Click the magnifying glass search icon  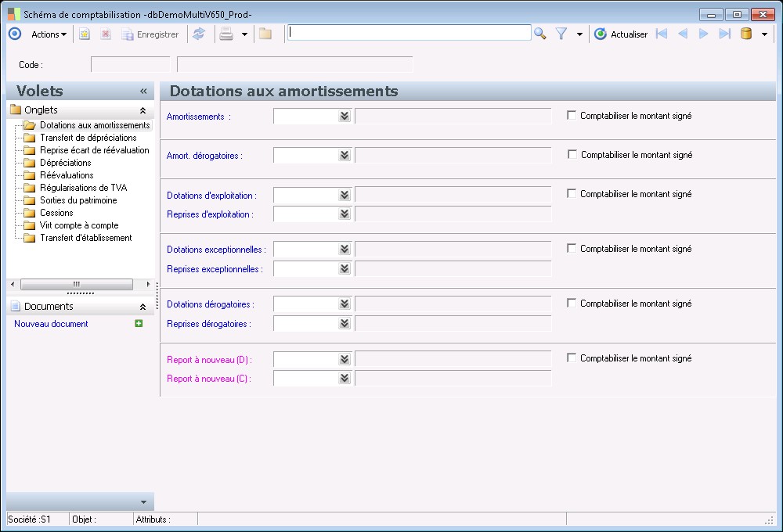pyautogui.click(x=539, y=34)
